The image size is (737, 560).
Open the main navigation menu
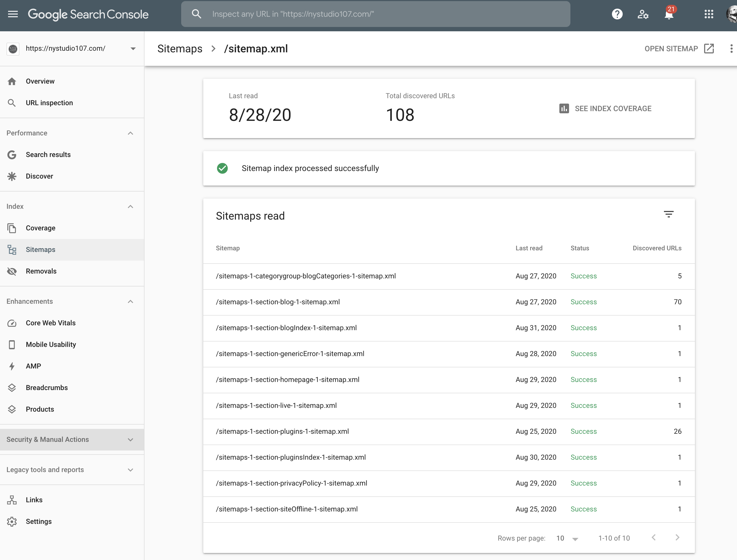[13, 14]
